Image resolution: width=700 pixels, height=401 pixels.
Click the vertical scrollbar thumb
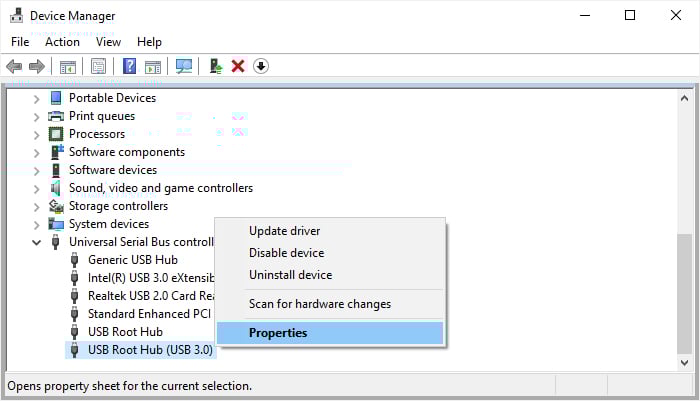[684, 293]
